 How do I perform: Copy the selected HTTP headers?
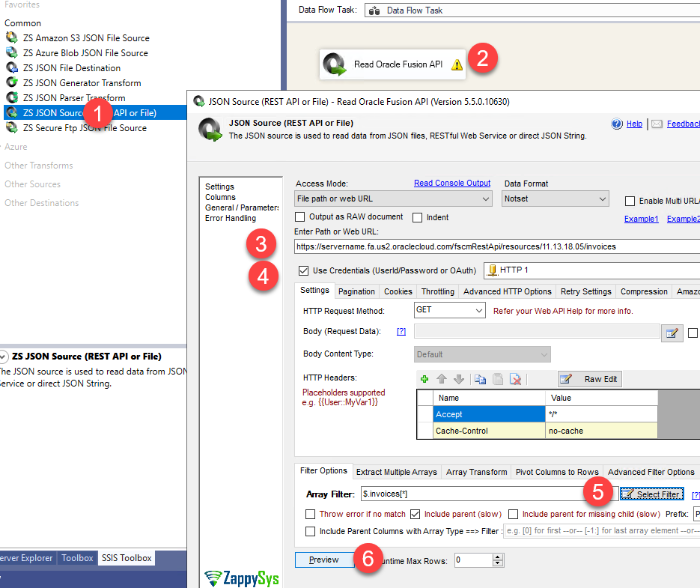[481, 379]
